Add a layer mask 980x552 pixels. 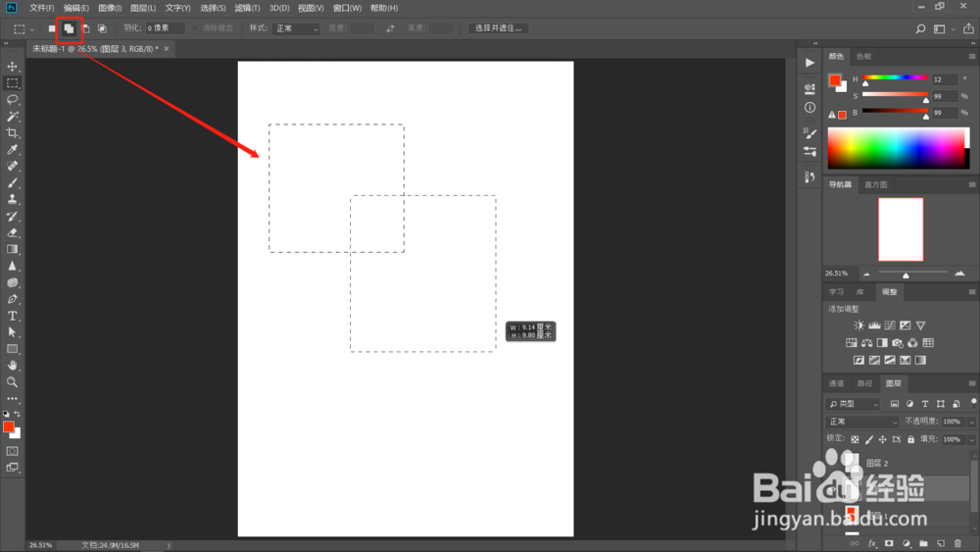(x=889, y=543)
